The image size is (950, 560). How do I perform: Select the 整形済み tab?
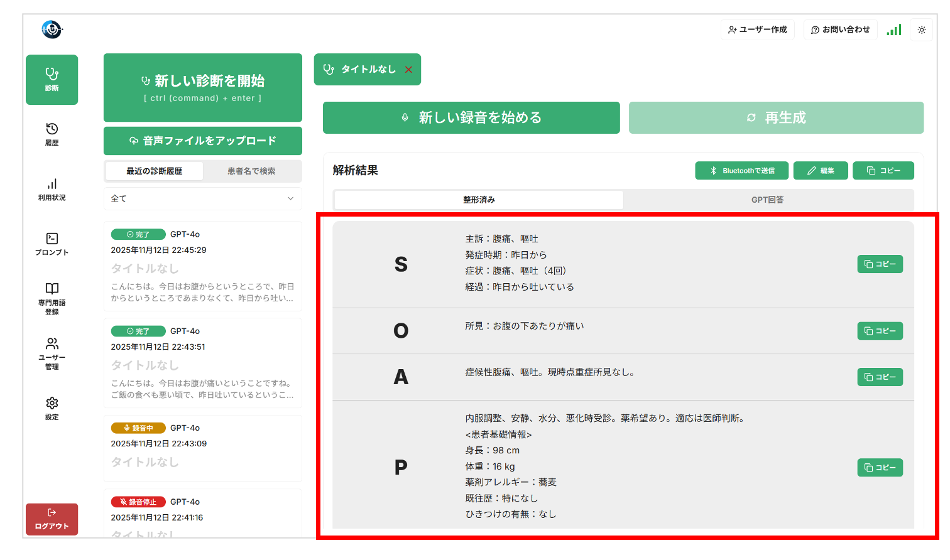pos(479,200)
